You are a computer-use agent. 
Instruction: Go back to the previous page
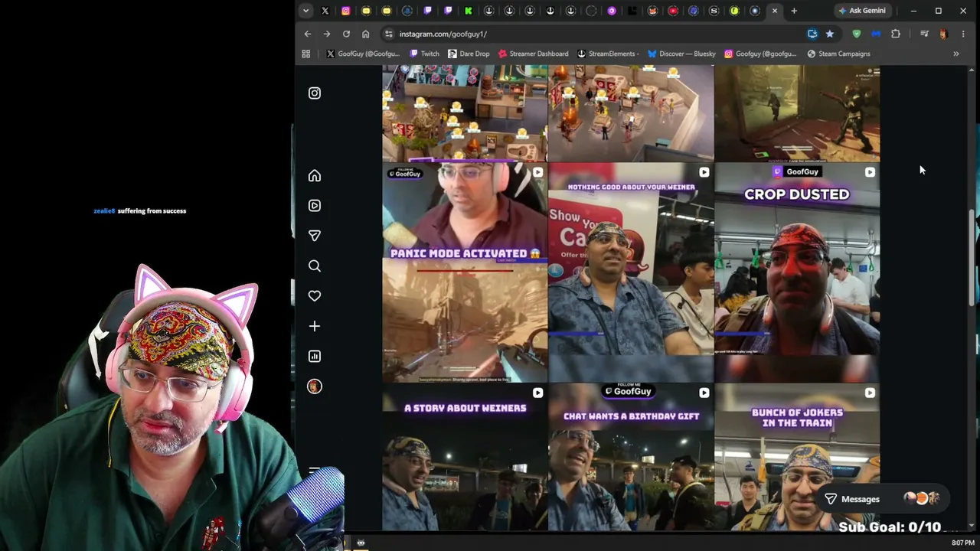[308, 34]
